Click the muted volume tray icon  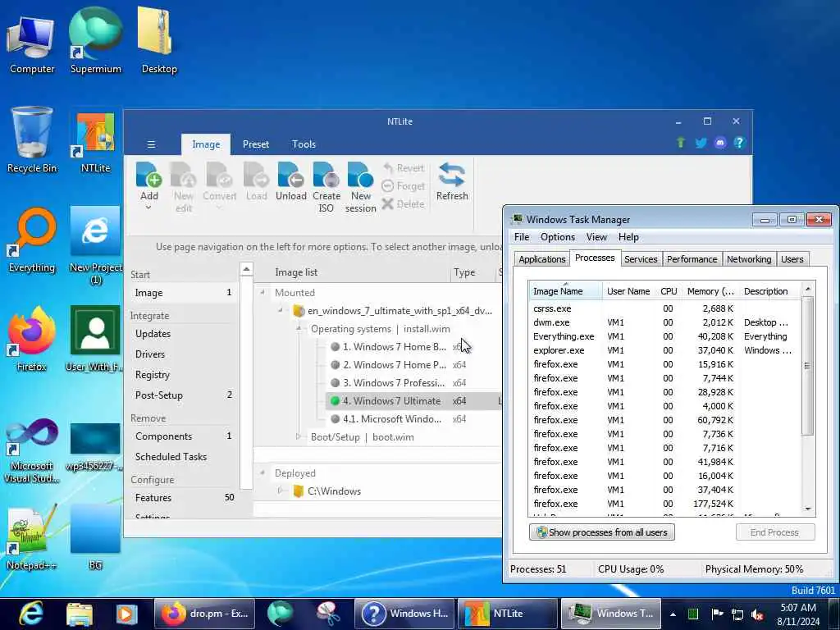click(x=757, y=614)
